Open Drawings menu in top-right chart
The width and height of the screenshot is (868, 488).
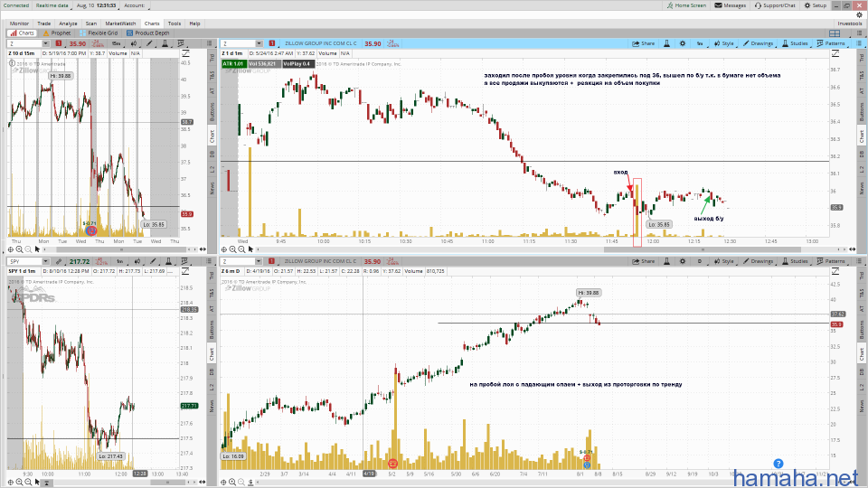coord(758,43)
